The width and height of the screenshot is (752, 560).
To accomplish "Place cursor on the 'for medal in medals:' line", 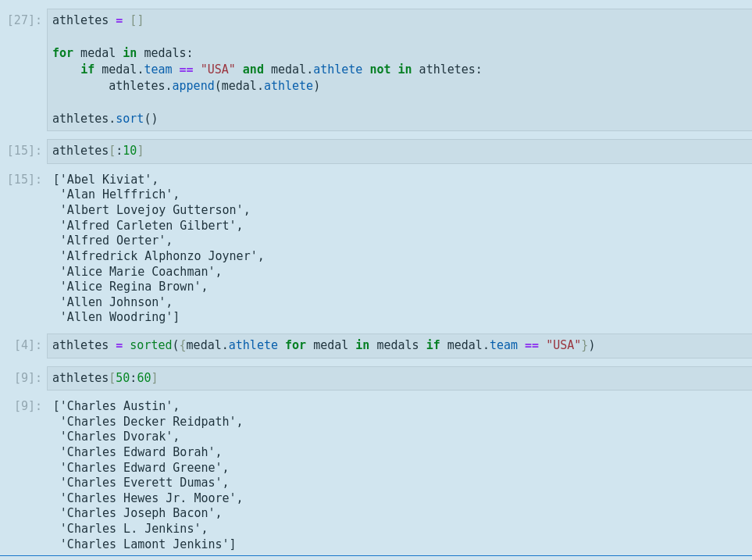I will 122,53.
